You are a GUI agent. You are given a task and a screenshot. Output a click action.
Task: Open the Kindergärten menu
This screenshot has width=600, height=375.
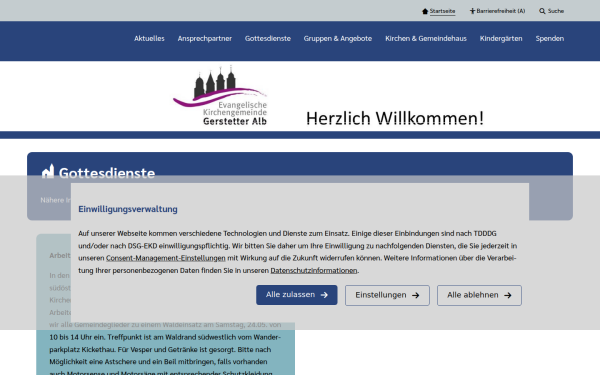(501, 39)
